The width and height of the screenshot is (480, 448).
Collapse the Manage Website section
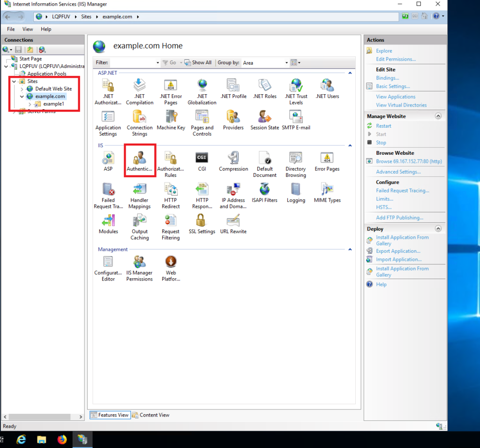[x=438, y=116]
